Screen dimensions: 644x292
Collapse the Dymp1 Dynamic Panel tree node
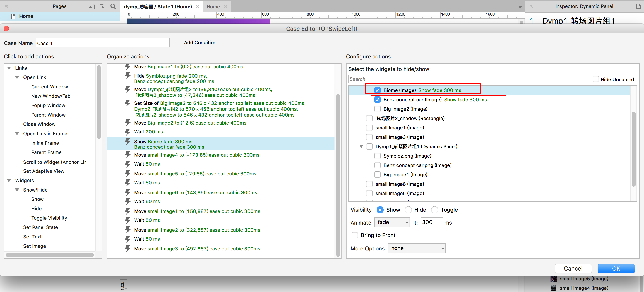[361, 146]
